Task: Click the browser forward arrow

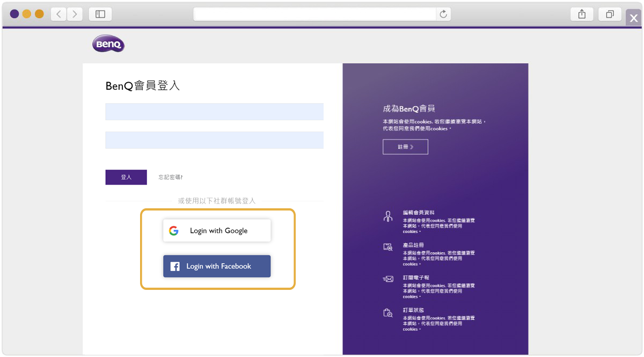Action: 75,14
